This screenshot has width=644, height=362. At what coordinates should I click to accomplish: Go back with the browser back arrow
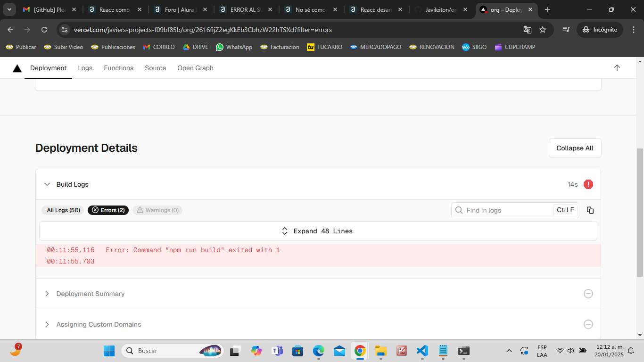click(x=10, y=30)
